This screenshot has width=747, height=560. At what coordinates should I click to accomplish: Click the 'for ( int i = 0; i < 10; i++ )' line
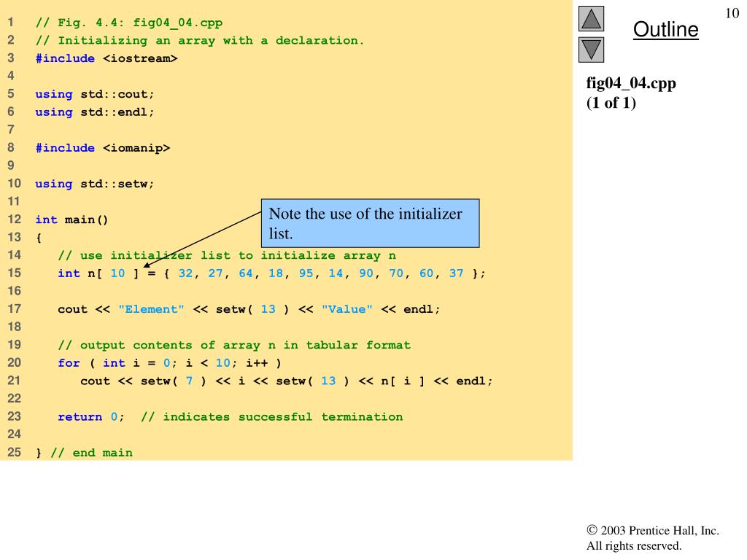[169, 363]
